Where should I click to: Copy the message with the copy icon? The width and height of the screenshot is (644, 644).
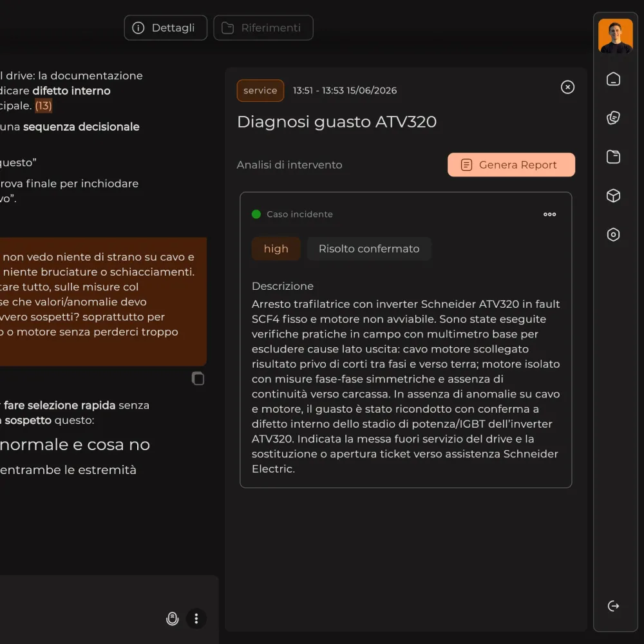(x=198, y=378)
